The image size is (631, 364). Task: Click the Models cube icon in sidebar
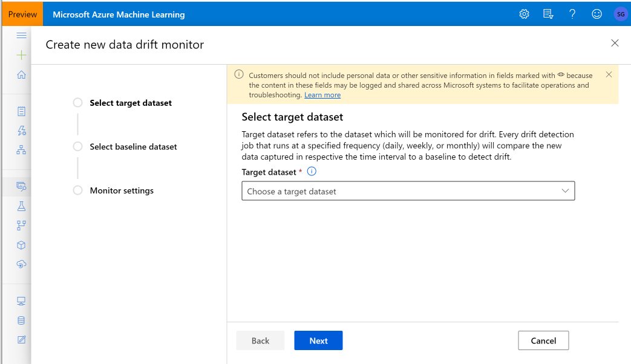[x=22, y=245]
